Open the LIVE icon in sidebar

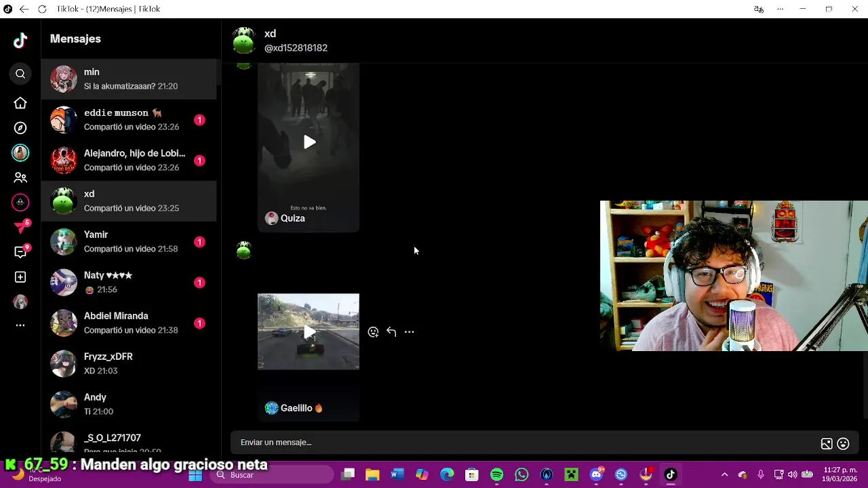[x=20, y=202]
